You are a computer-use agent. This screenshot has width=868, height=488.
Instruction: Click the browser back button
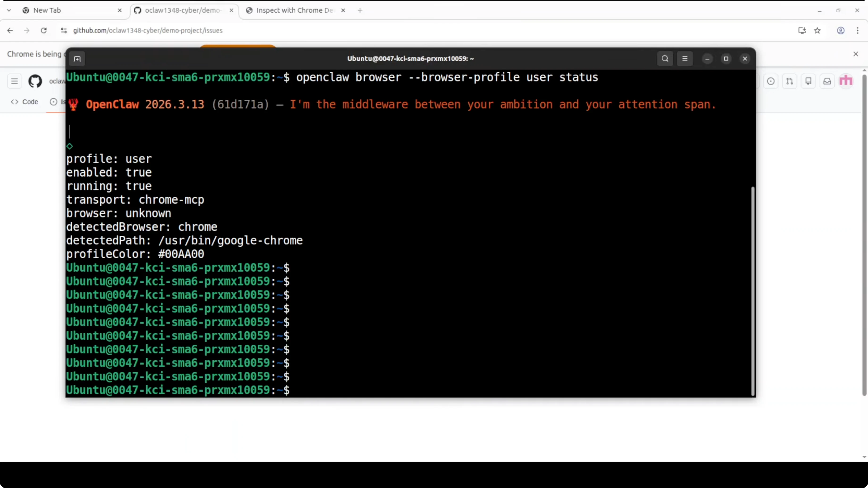(10, 30)
